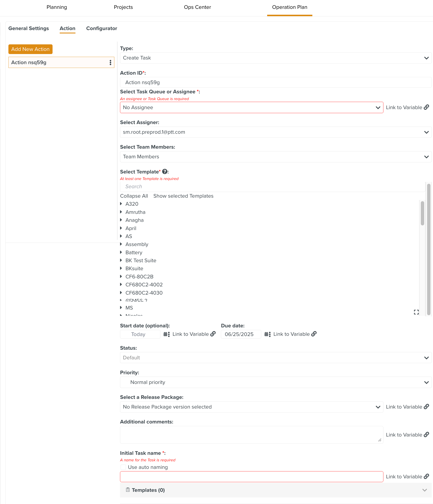Viewport: 433px width, 504px height.
Task: Open the Start date calendar picker icon
Action: pyautogui.click(x=166, y=334)
